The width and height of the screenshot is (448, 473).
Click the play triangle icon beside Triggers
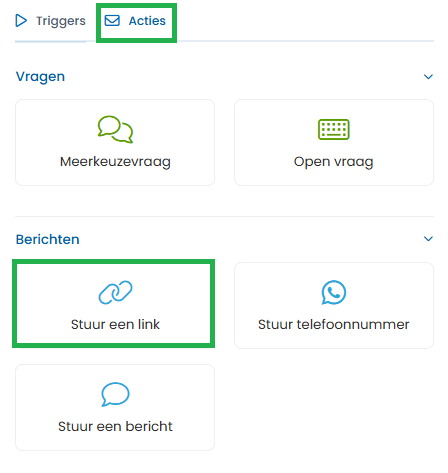tap(21, 21)
